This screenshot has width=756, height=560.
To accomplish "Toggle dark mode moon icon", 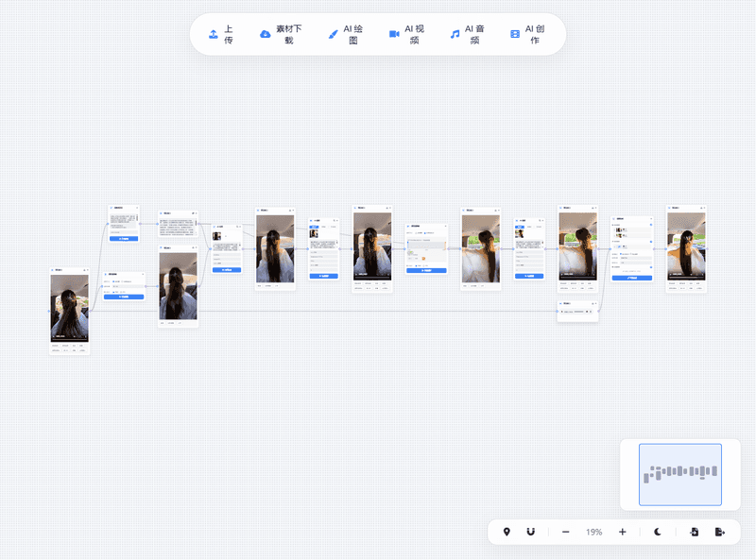I will (658, 532).
